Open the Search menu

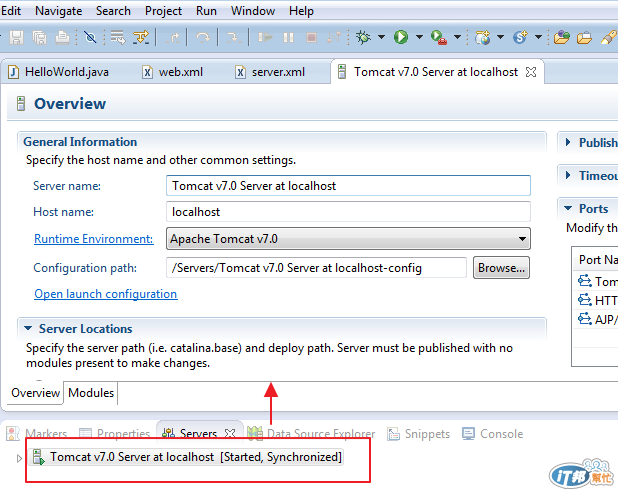point(113,11)
